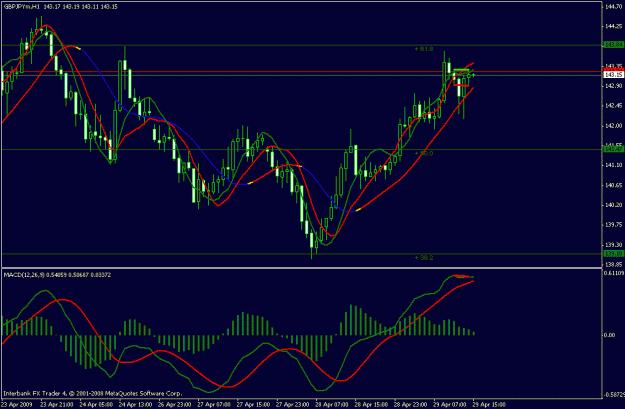Click the green 143.84 price tag
The image size is (625, 409).
click(614, 45)
